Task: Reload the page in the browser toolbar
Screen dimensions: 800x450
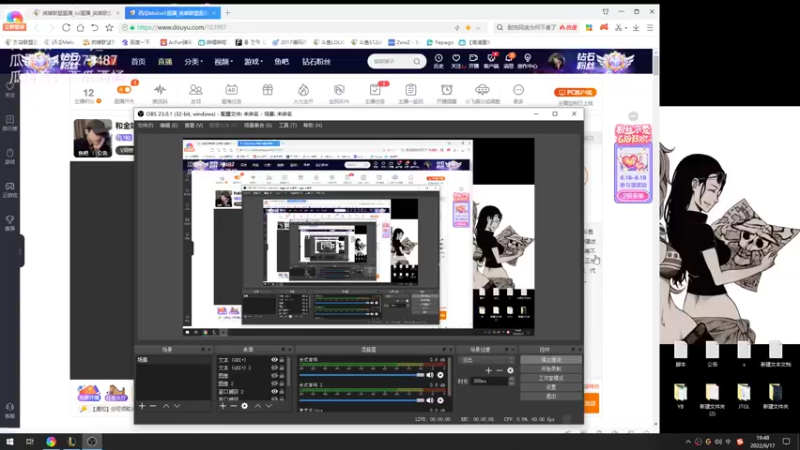Action: (66, 28)
